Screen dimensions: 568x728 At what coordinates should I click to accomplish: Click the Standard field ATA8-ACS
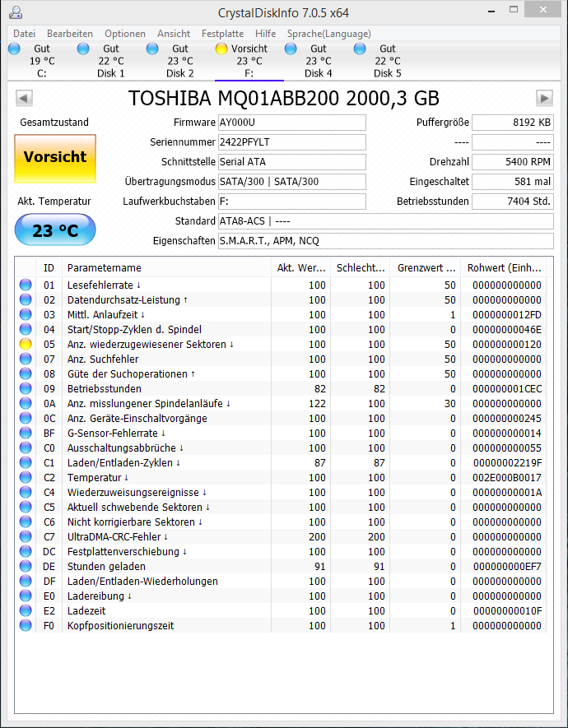click(x=386, y=221)
